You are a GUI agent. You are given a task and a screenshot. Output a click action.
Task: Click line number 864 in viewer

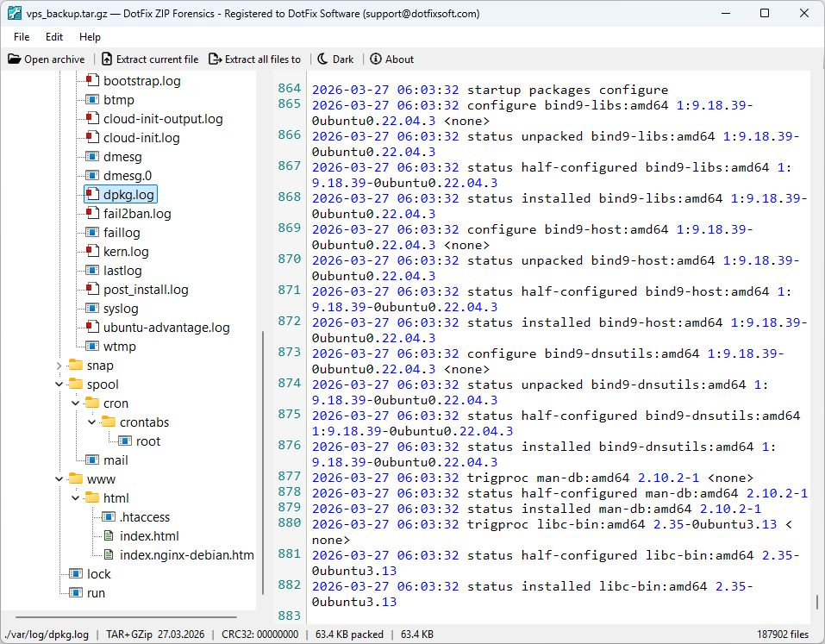(x=290, y=88)
